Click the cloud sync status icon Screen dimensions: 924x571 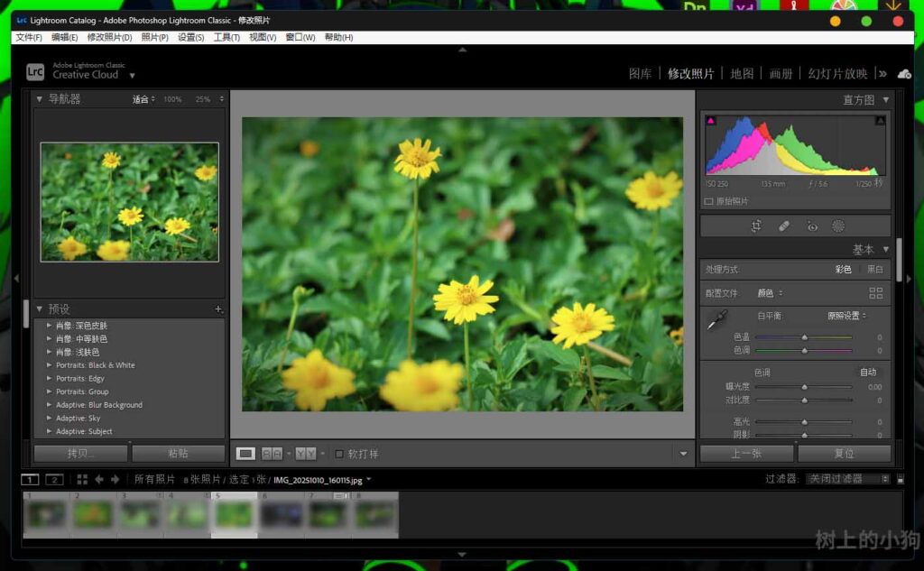(x=904, y=74)
